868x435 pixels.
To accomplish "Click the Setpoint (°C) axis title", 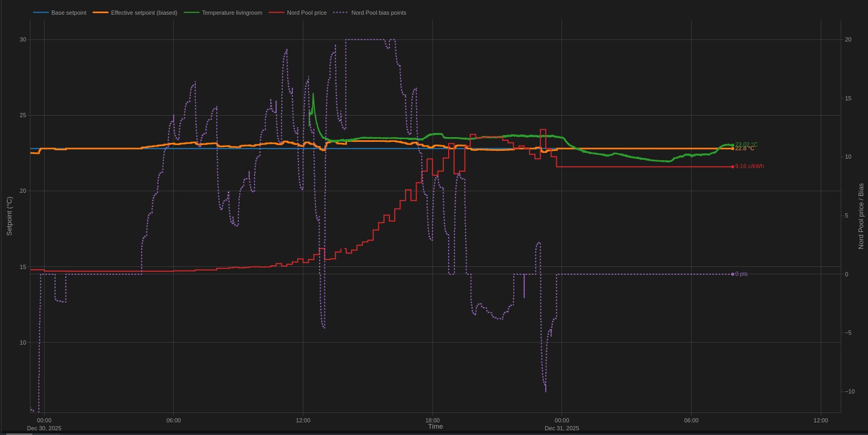I will 9,216.
